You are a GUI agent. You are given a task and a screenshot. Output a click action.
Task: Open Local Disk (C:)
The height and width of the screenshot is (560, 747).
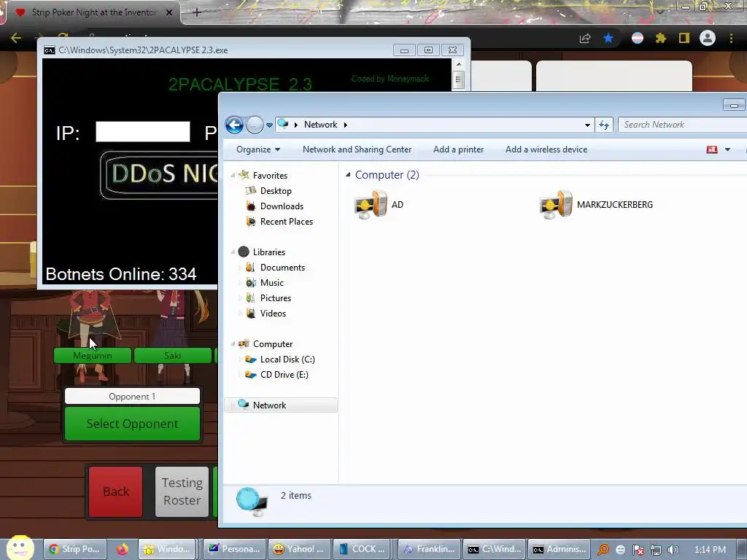tap(287, 359)
